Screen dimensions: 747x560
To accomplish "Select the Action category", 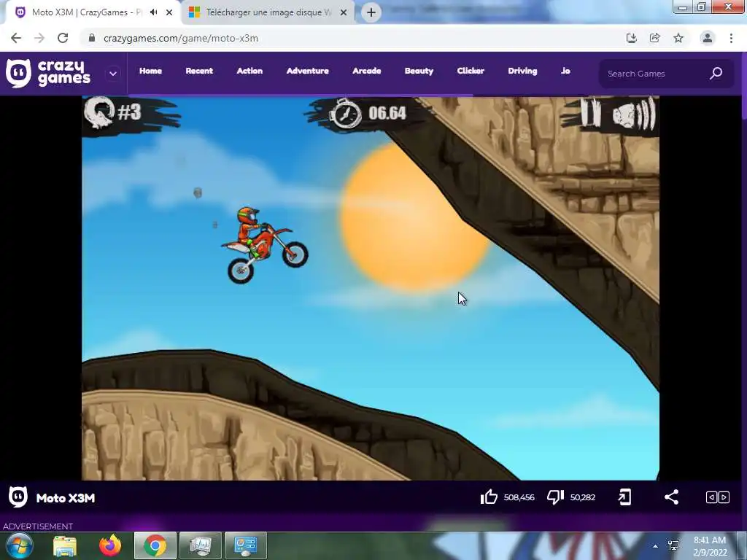I will click(x=249, y=71).
